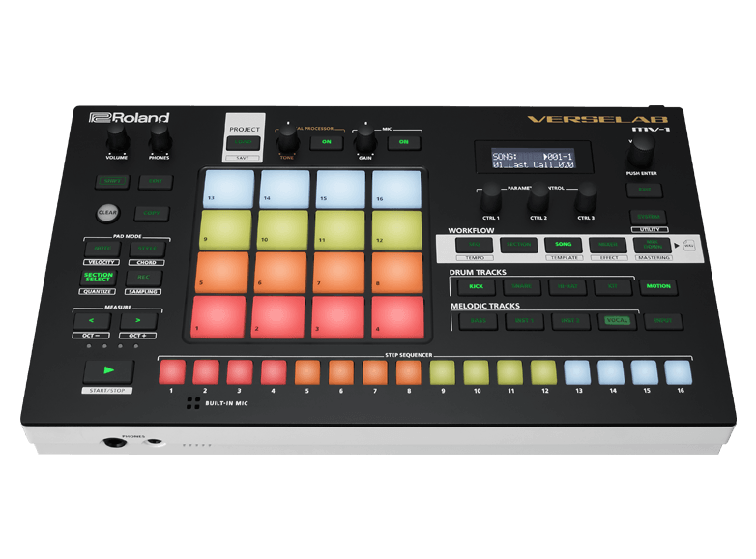Click the CTRL 1 knob
The height and width of the screenshot is (559, 756).
[x=491, y=196]
